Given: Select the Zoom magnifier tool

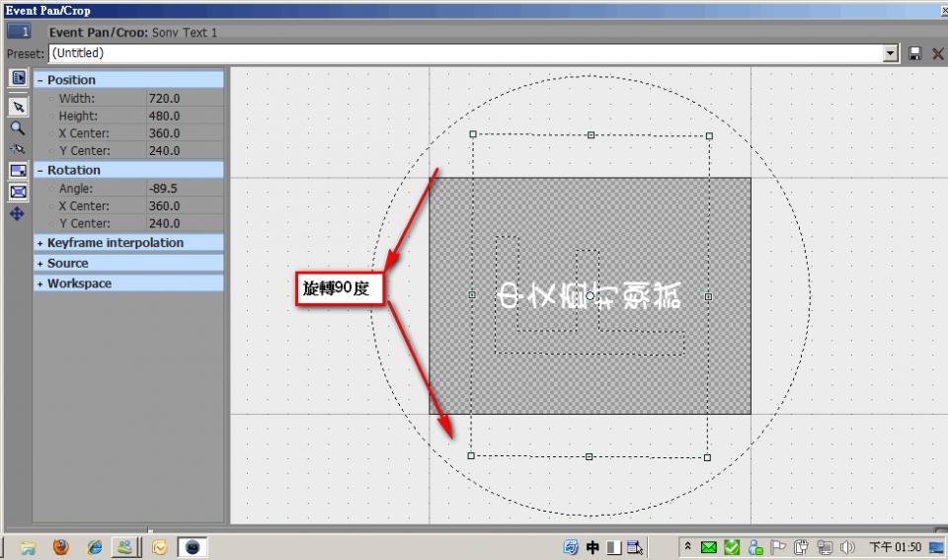Looking at the screenshot, I should pyautogui.click(x=18, y=127).
